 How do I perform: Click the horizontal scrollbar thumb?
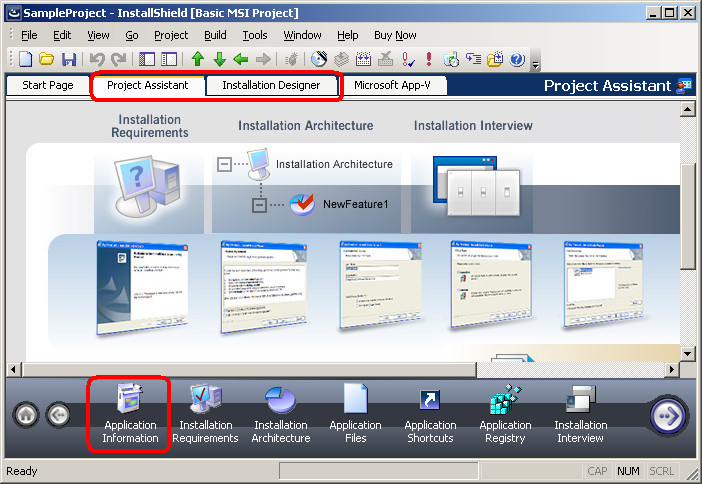click(249, 369)
